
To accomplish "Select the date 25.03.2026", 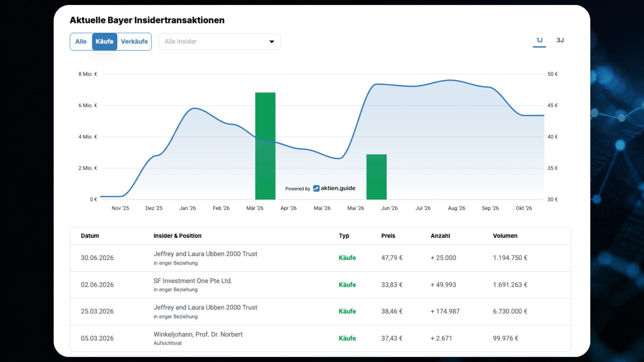I will pyautogui.click(x=97, y=311).
